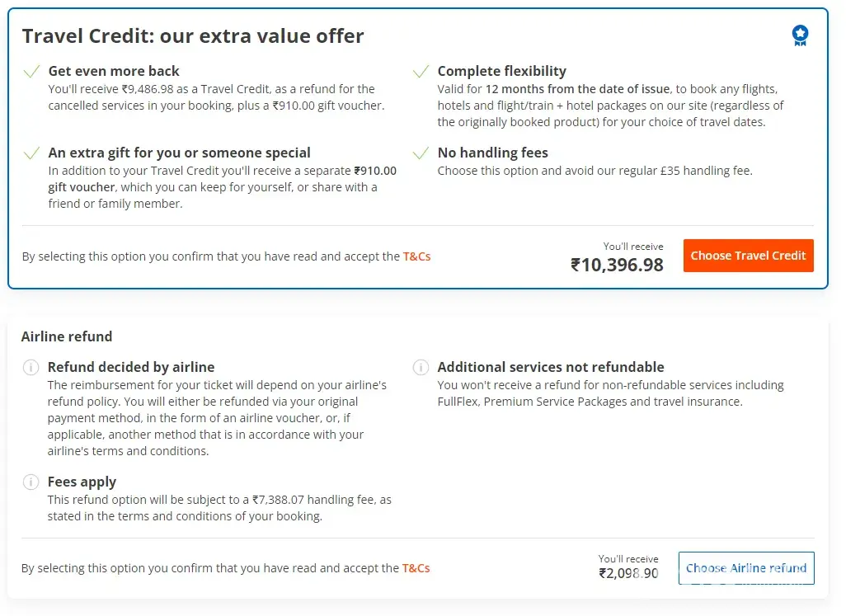The image size is (846, 616).
Task: Click info icon beside "Additional services not refundable"
Action: tap(421, 368)
